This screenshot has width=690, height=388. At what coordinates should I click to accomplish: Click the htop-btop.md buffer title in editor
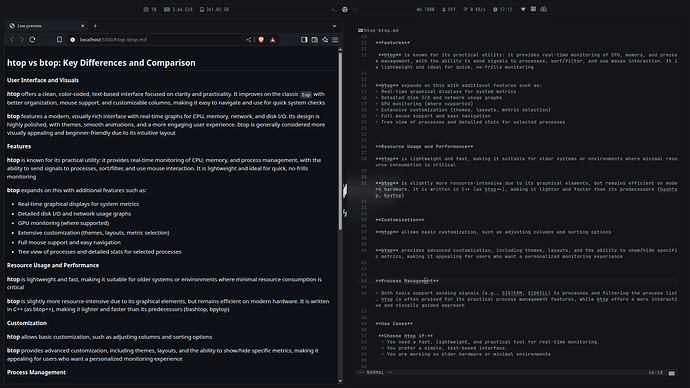point(381,30)
